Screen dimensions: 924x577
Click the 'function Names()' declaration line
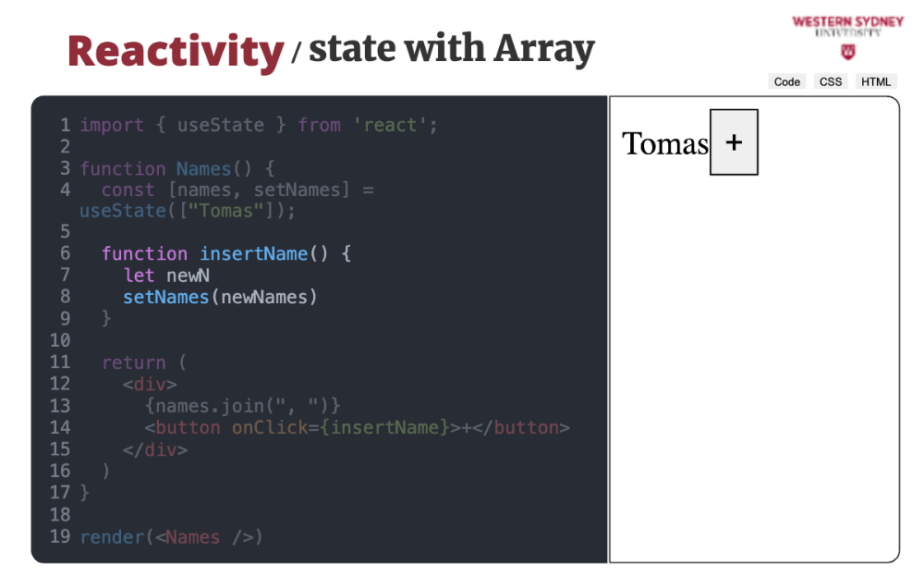[177, 168]
